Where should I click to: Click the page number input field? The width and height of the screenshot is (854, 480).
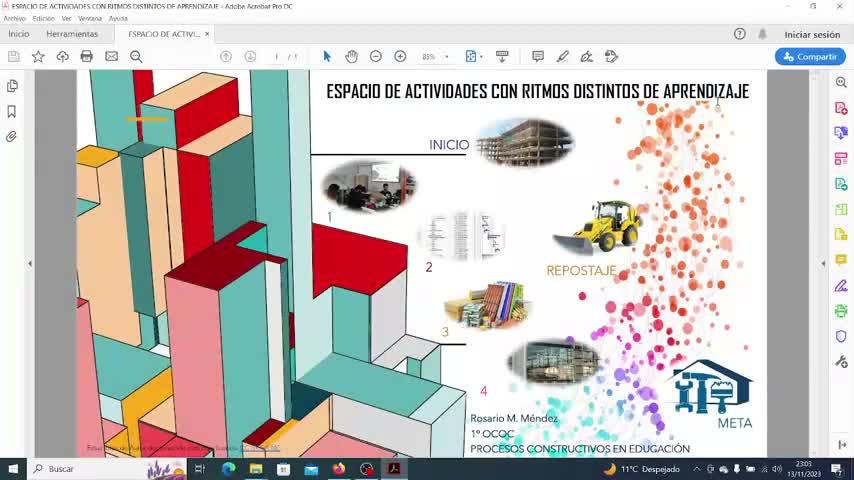277,57
